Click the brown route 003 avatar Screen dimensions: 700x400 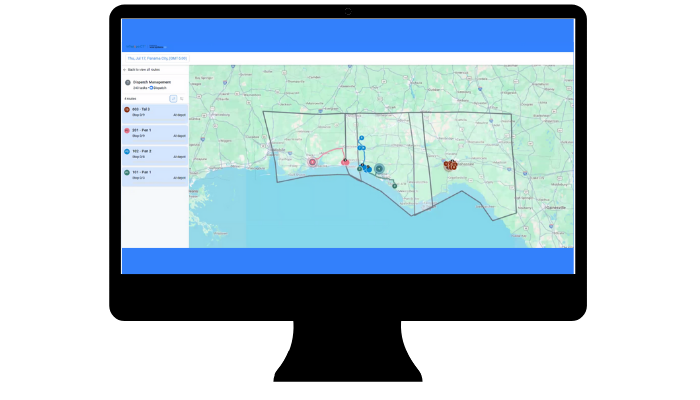coord(127,109)
